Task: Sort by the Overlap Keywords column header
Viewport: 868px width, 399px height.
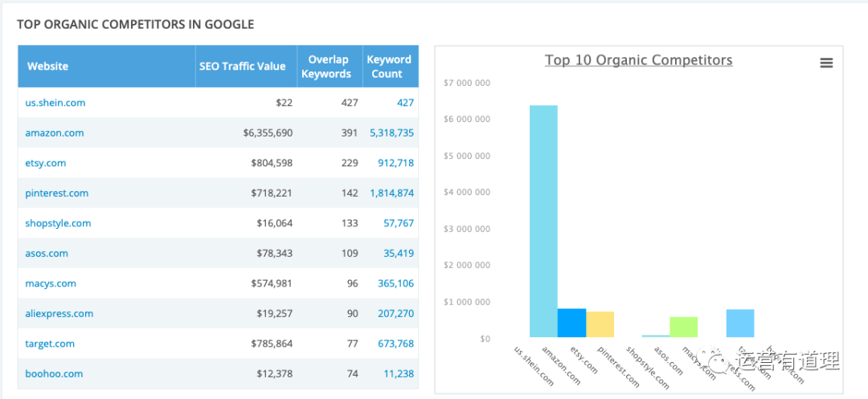Action: coord(326,67)
